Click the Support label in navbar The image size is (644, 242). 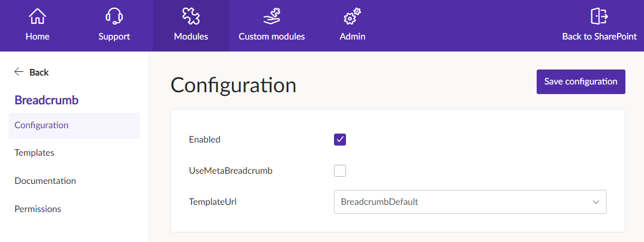[x=114, y=37]
